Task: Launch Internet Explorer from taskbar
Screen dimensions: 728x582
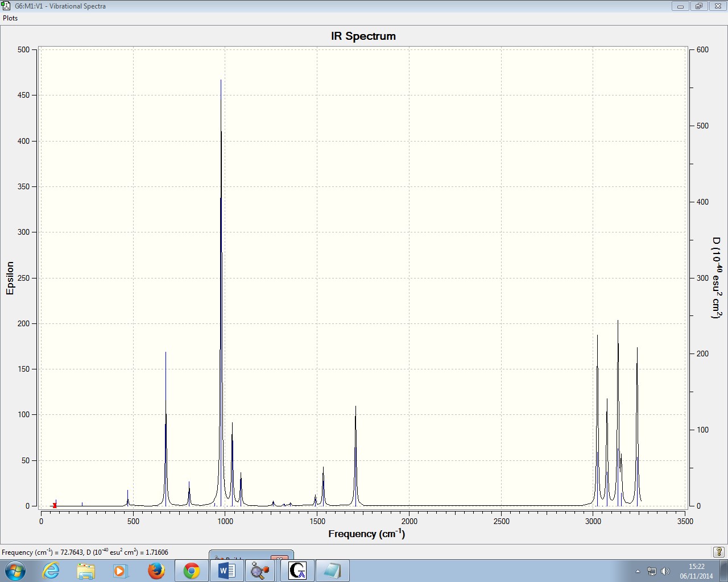Action: [51, 571]
